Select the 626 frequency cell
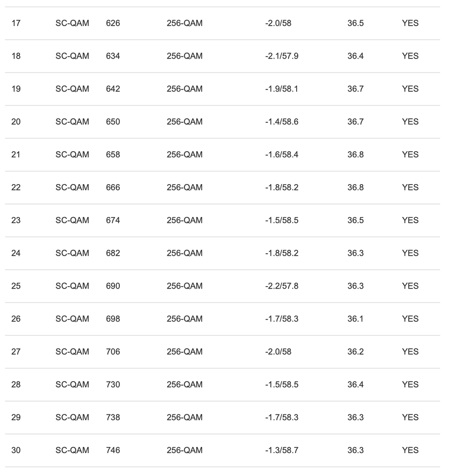The width and height of the screenshot is (454, 476). tap(113, 23)
